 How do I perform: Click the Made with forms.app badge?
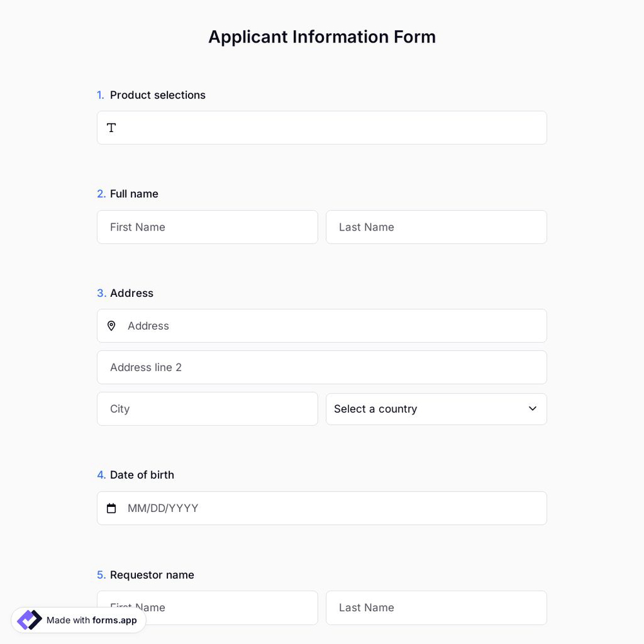click(77, 620)
